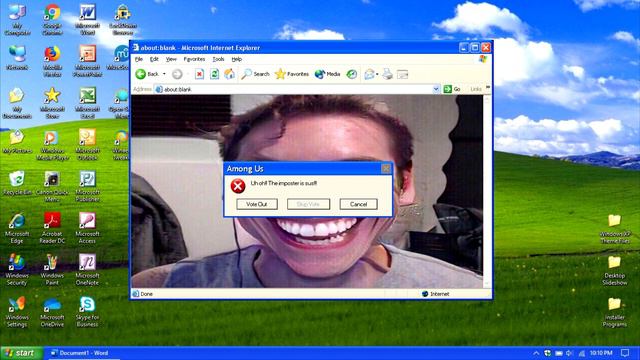The image size is (640, 360).
Task: Open My Documents desktop folder
Action: click(x=17, y=103)
